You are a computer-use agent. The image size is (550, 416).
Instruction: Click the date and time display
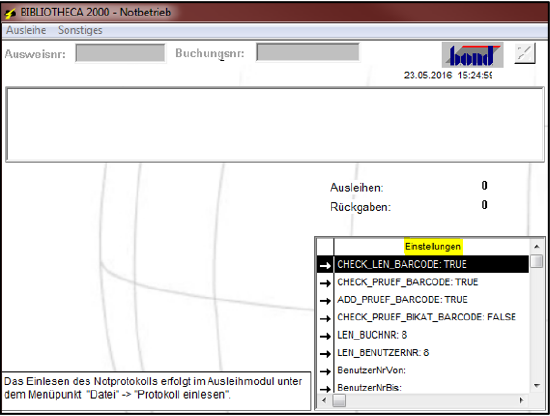(x=448, y=75)
